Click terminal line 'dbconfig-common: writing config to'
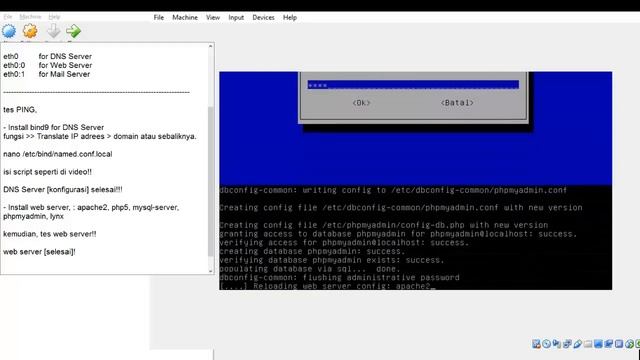 tap(393, 190)
